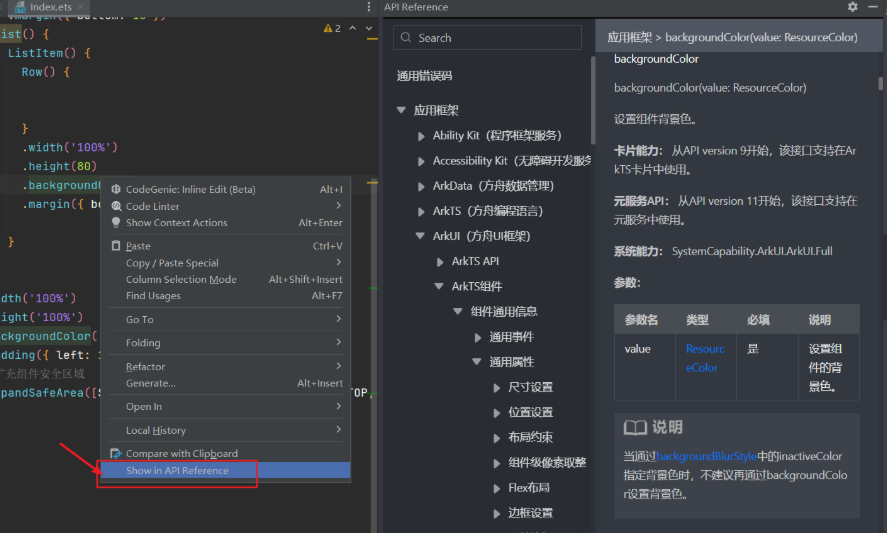Click .height(80) code line

[59, 166]
